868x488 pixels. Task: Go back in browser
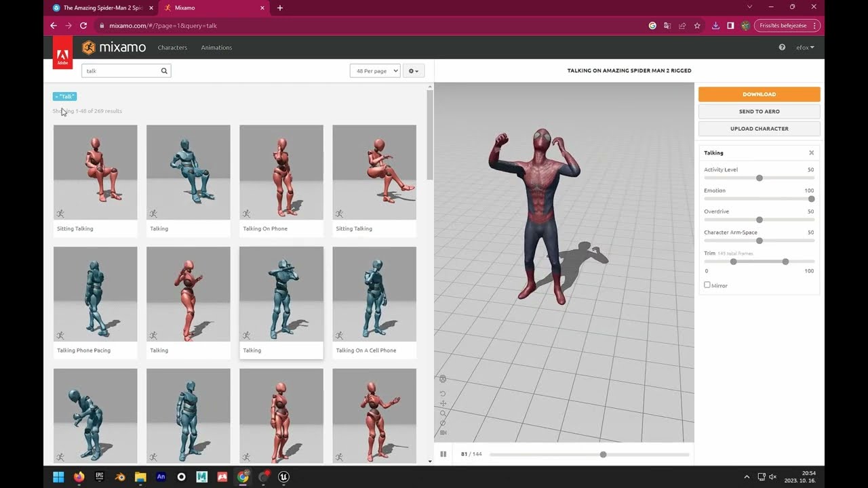54,26
